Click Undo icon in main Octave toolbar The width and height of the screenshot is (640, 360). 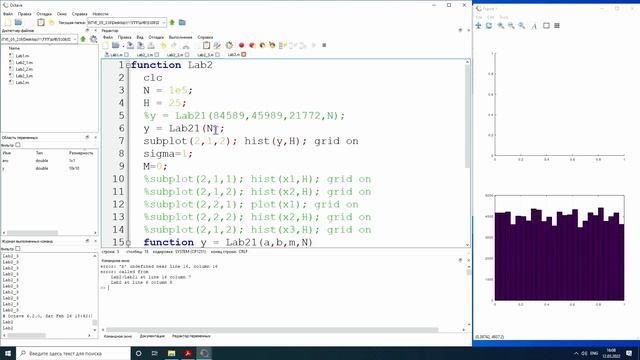click(51, 22)
